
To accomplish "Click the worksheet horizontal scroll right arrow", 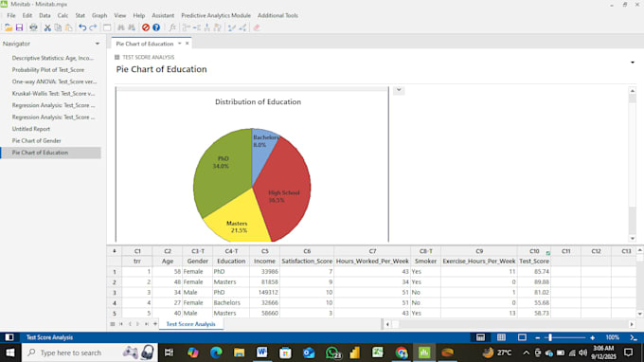I will click(632, 324).
